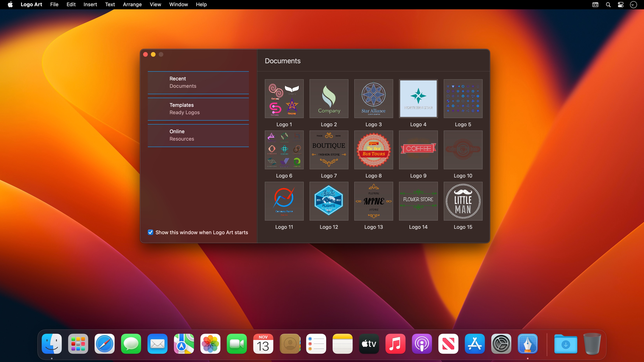Select Recent Documents in sidebar
Viewport: 644px width, 362px height.
click(198, 82)
